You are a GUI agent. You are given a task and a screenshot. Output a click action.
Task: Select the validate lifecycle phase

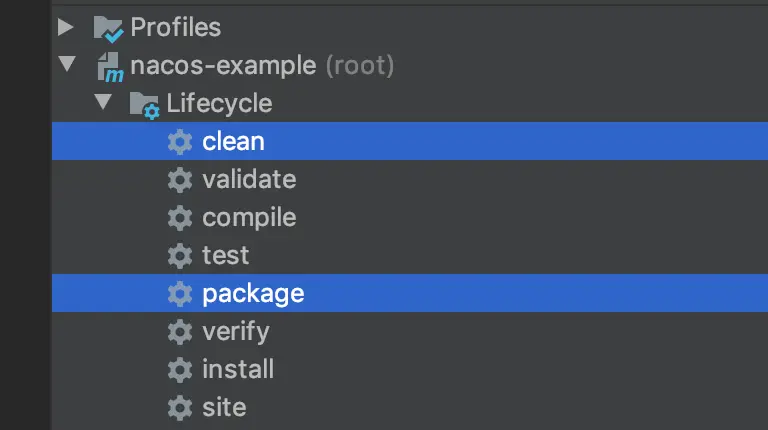click(249, 180)
